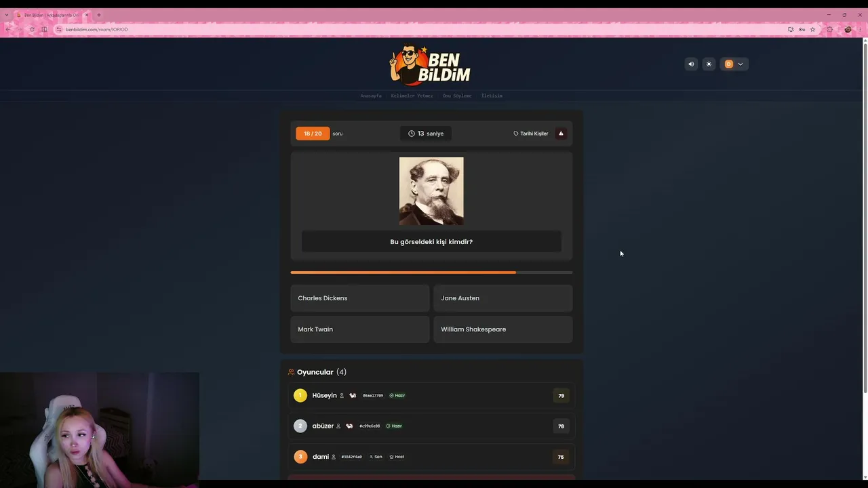This screenshot has width=868, height=488.
Task: Toggle the browser side panel icon
Action: [45, 30]
